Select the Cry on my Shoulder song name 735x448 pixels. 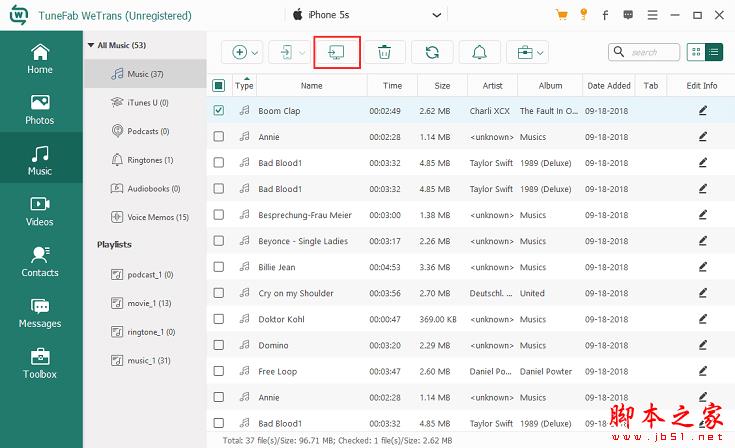coord(296,293)
